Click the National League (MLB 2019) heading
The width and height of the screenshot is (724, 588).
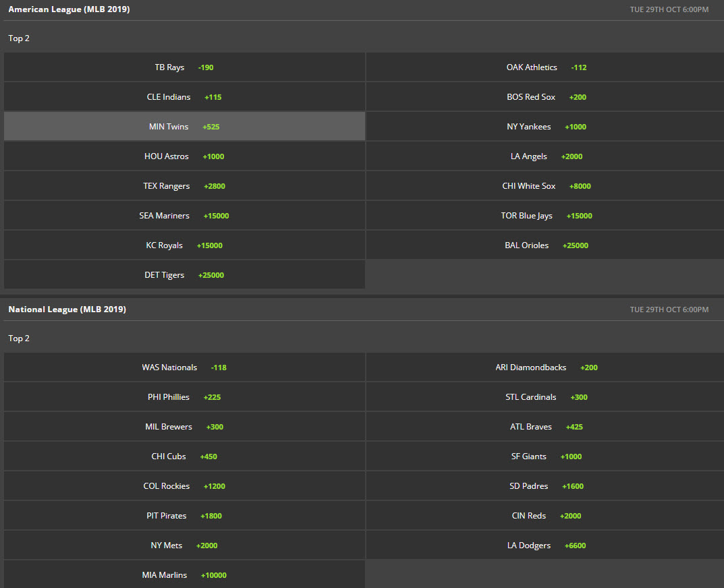point(67,310)
